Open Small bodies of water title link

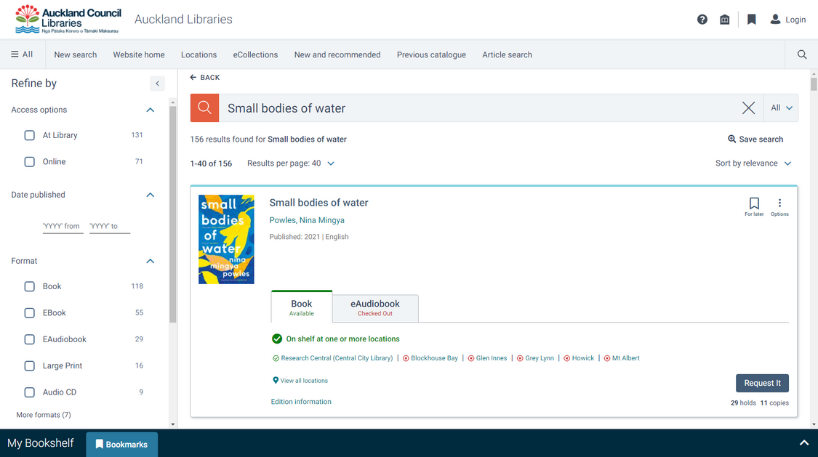click(319, 202)
